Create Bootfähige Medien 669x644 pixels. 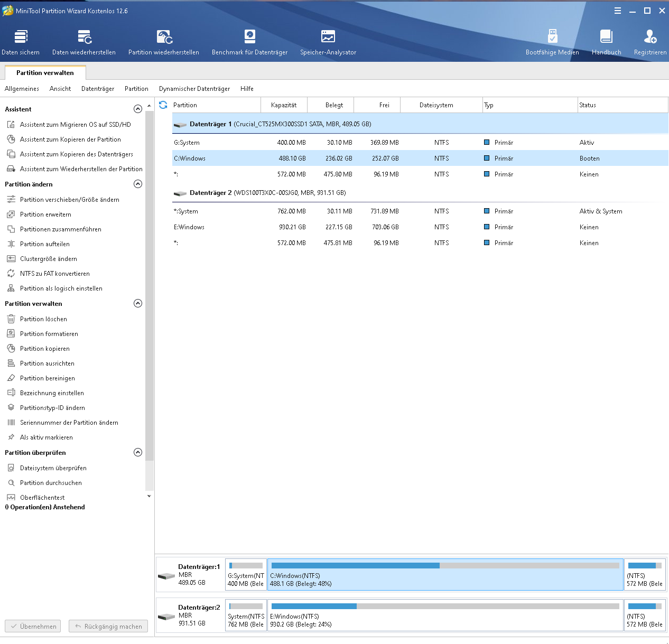[x=552, y=42]
